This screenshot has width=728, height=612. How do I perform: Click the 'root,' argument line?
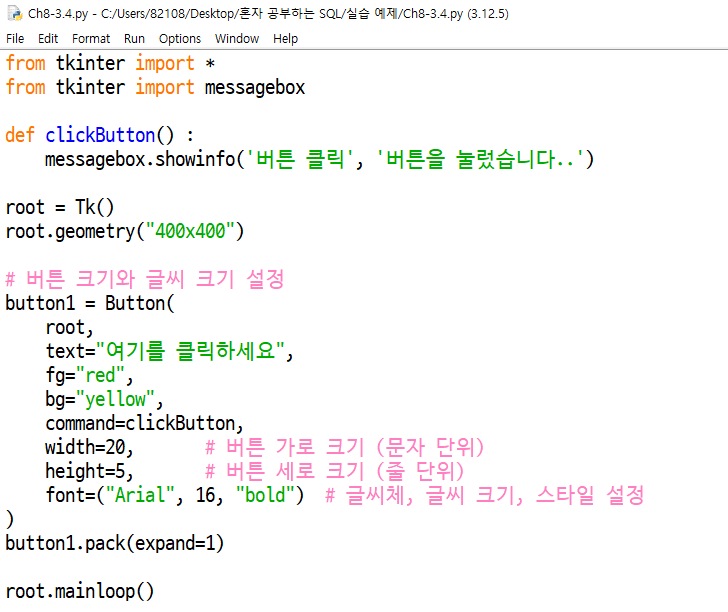(x=69, y=327)
